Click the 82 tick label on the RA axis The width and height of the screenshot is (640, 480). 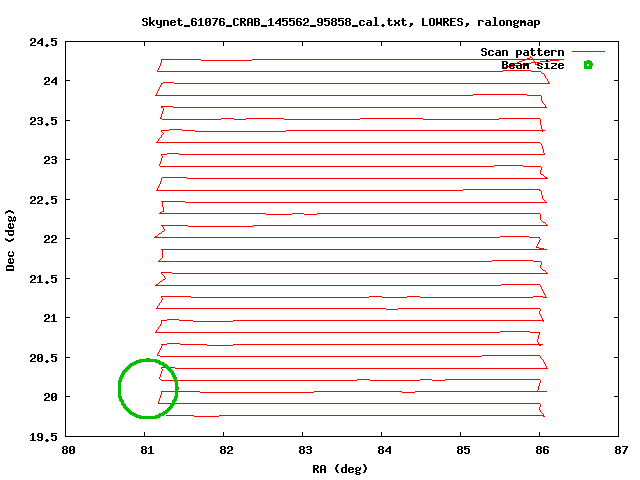click(x=226, y=450)
